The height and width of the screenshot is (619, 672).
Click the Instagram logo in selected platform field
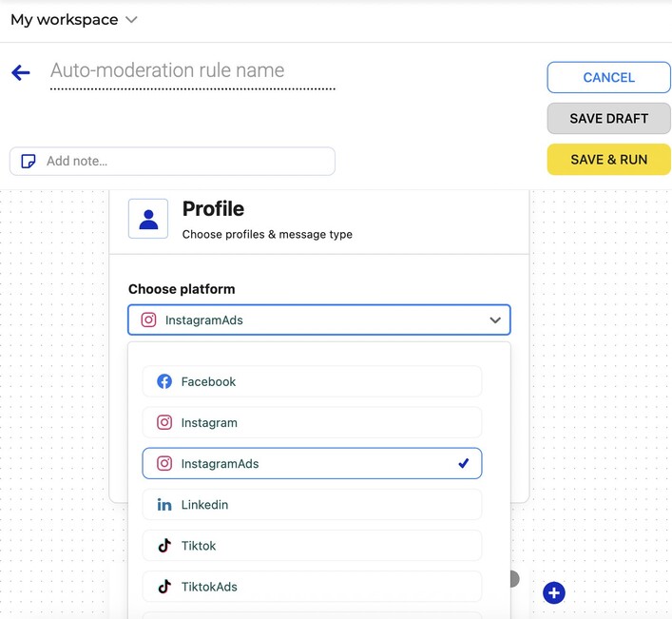coord(148,319)
